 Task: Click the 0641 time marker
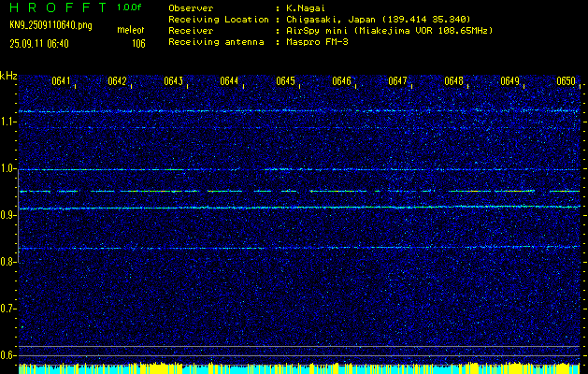pyautogui.click(x=61, y=81)
